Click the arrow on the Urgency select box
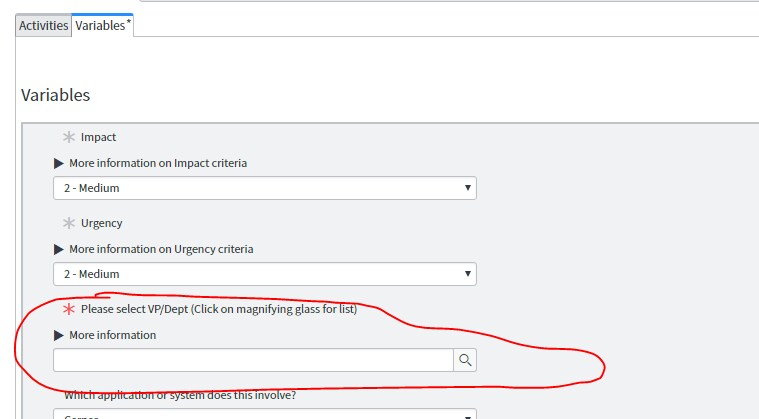The image size is (759, 419). pos(468,273)
